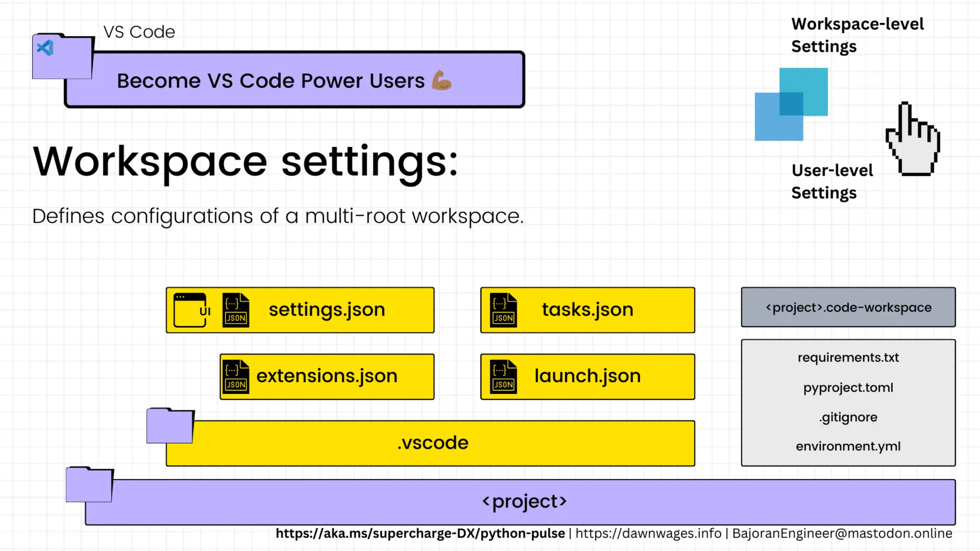This screenshot has width=980, height=551.
Task: Click the UI window icon in settings.json
Action: (192, 310)
